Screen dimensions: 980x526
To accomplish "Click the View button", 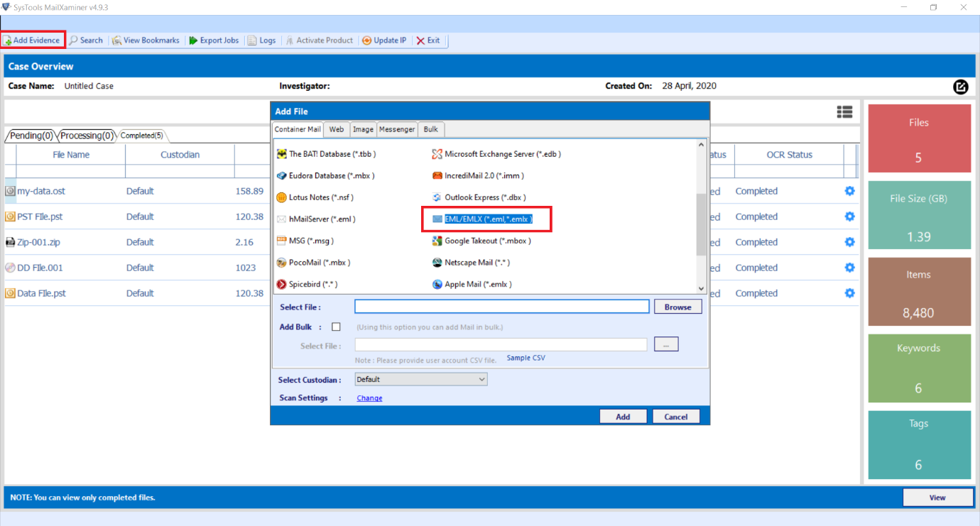I will click(x=937, y=498).
